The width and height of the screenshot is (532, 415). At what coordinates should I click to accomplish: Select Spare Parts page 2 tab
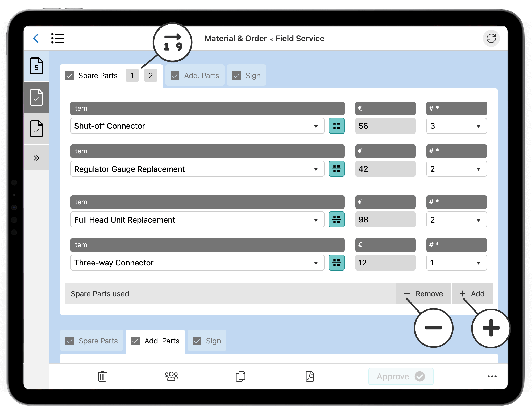(151, 76)
